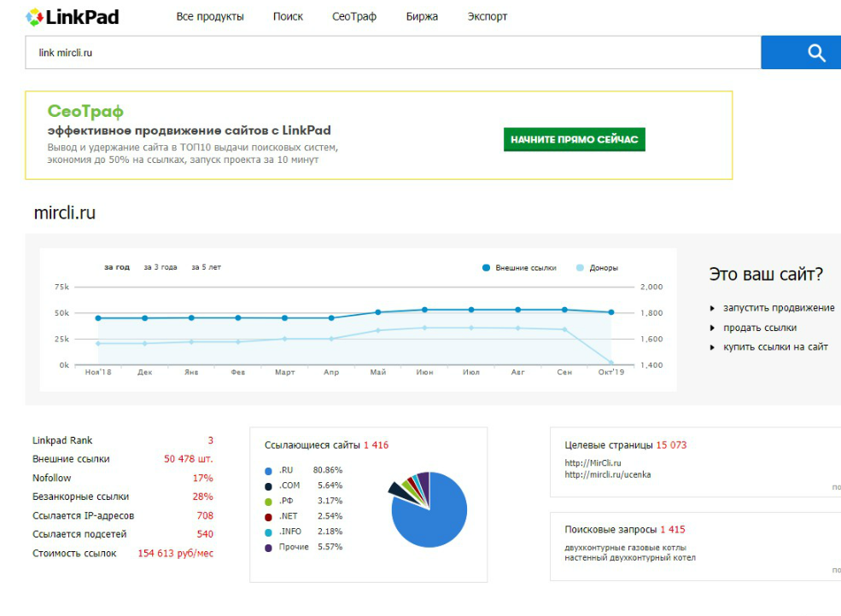Go to СеоТраф in navigation
The height and width of the screenshot is (616, 841).
(354, 16)
